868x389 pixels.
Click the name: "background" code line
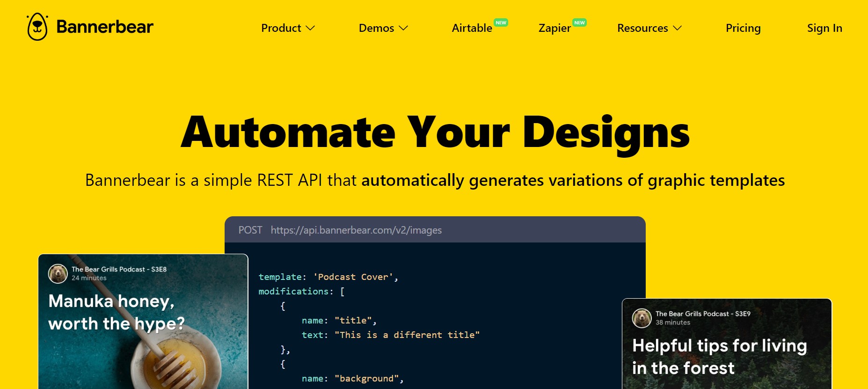(x=353, y=378)
